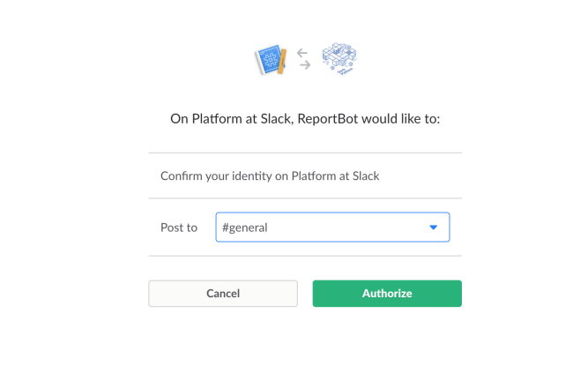
Task: Click the left-pointing arrow between the logos
Action: (302, 53)
